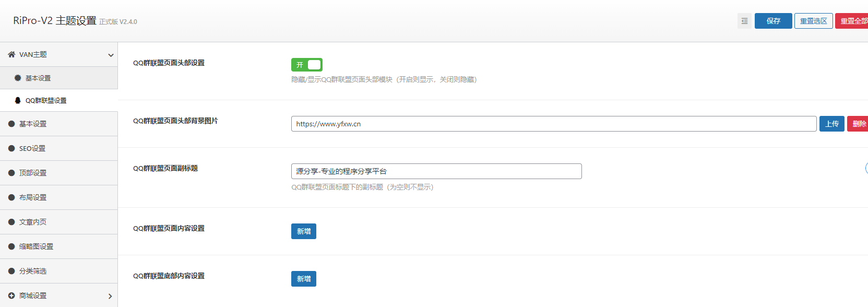Click 新增 under QQ群联盟底部内容设置

(304, 279)
